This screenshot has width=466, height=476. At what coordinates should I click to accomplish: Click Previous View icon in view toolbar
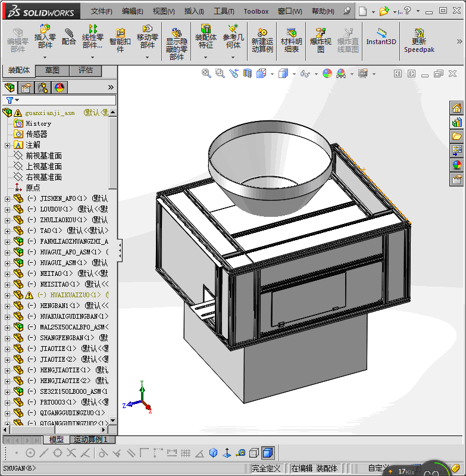234,73
